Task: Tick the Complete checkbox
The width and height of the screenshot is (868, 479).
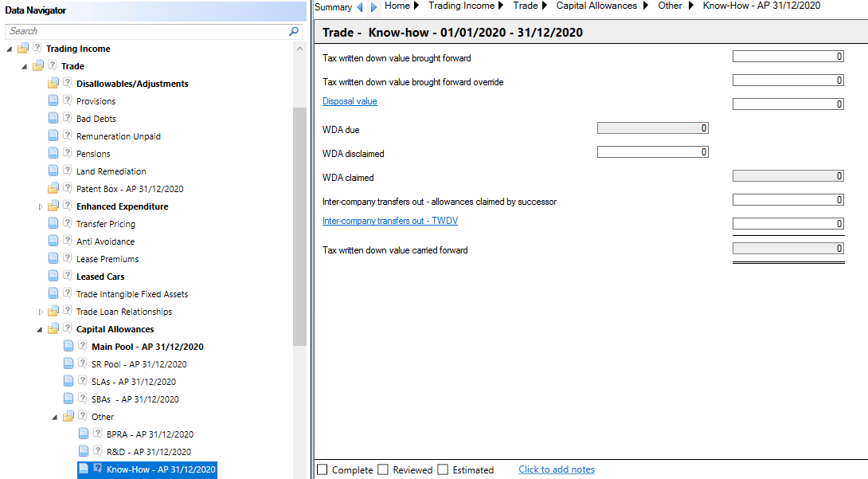Action: point(323,469)
